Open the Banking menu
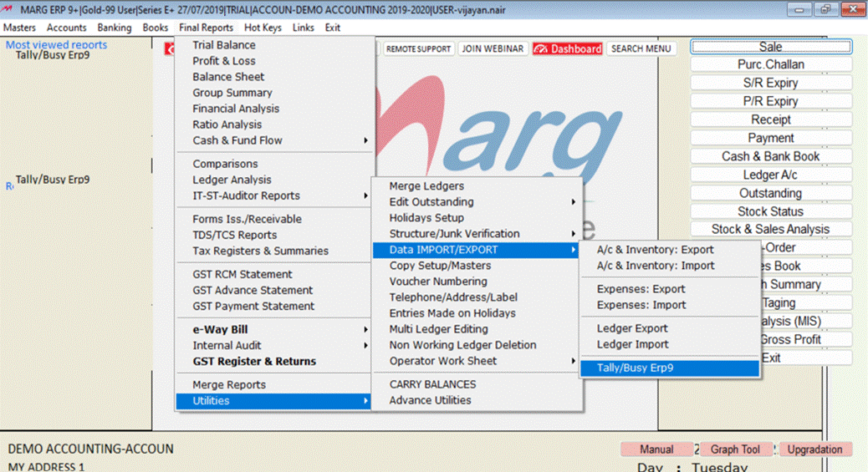 point(115,28)
